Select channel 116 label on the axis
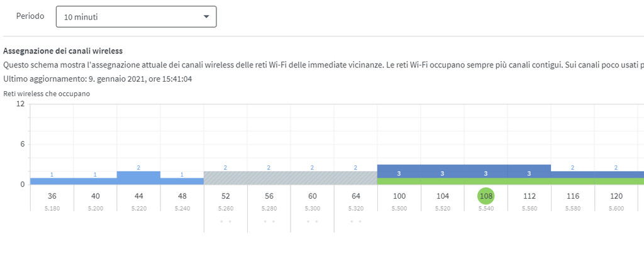 [x=573, y=196]
